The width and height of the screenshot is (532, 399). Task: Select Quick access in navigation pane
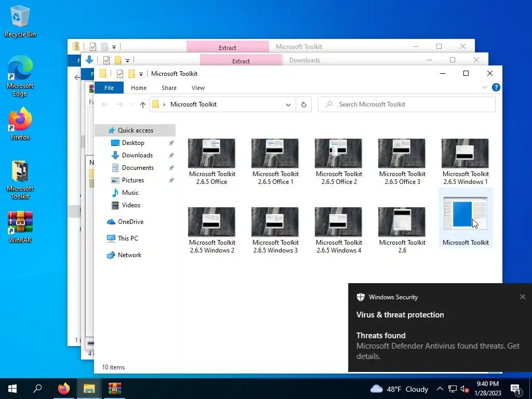click(x=135, y=130)
